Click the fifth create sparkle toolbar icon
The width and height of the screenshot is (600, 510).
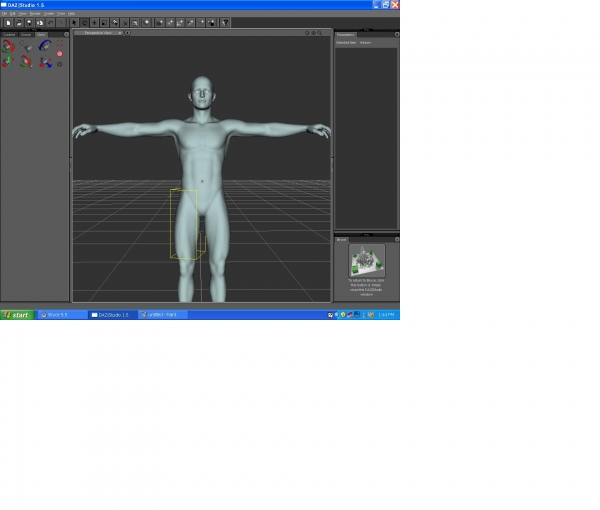[x=201, y=23]
